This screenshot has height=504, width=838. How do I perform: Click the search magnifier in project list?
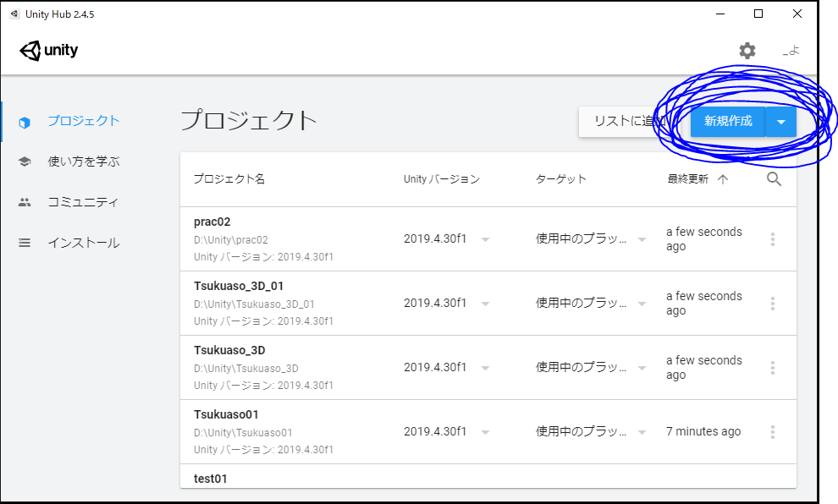coord(774,179)
